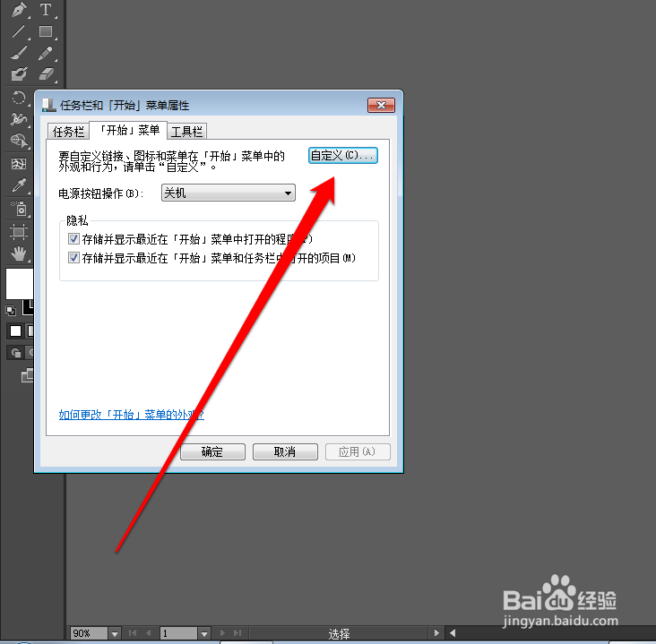The width and height of the screenshot is (656, 644).
Task: Check 存储并显示最近在「开始」菜单中打开的程序 checkbox
Action: [x=73, y=239]
